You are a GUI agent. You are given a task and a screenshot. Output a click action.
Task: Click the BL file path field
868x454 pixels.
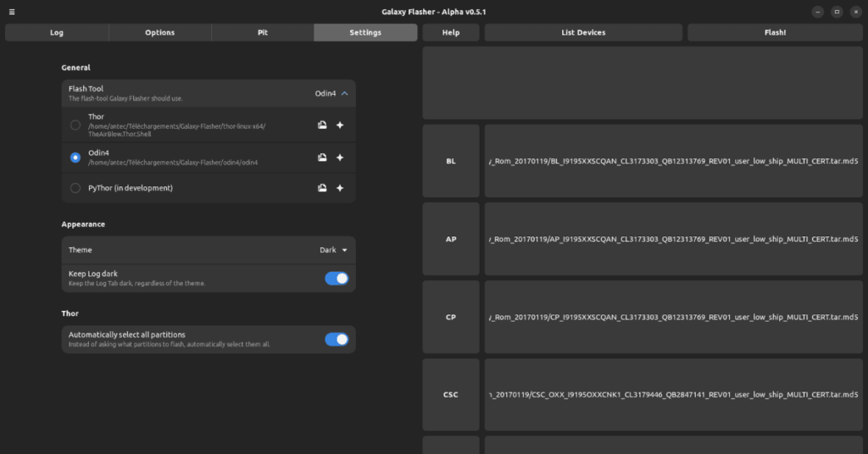tap(674, 161)
